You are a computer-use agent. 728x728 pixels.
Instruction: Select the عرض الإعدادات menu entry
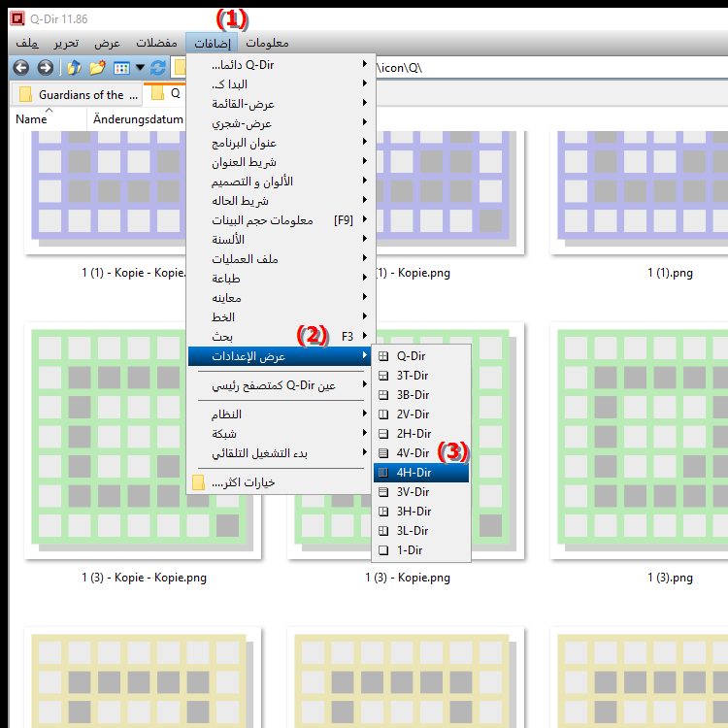click(280, 356)
